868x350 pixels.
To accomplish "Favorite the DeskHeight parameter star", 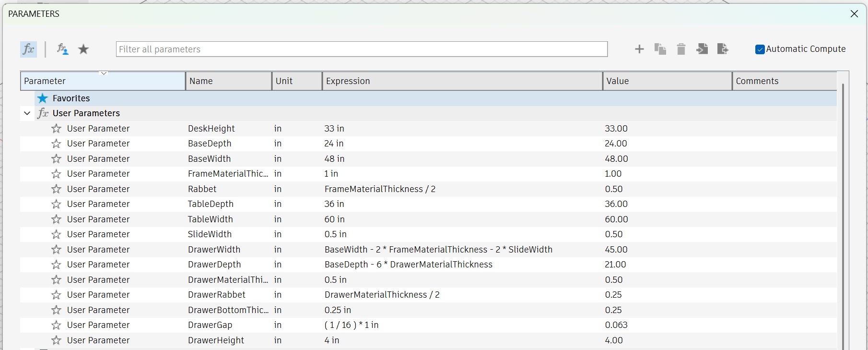I will pyautogui.click(x=56, y=129).
